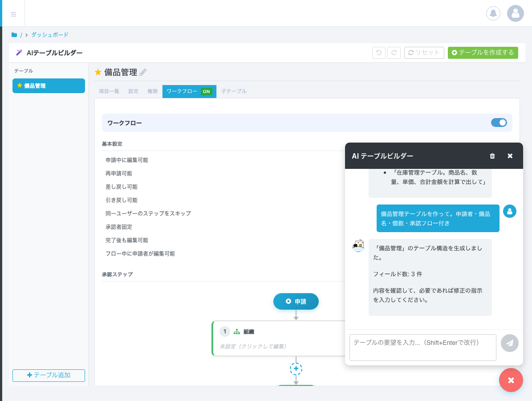Screen dimensions: 532x401
Task: Click the テーブルを作成する button
Action: (483, 53)
